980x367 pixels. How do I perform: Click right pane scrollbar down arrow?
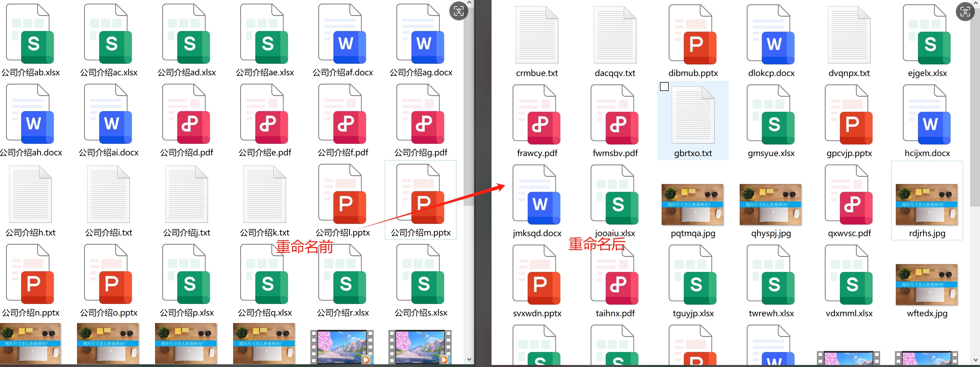point(976,360)
